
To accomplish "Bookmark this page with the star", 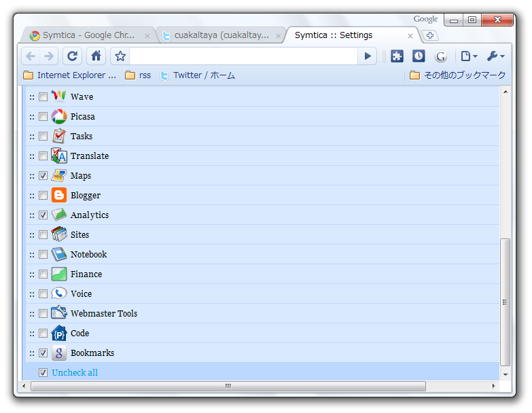I will 120,56.
